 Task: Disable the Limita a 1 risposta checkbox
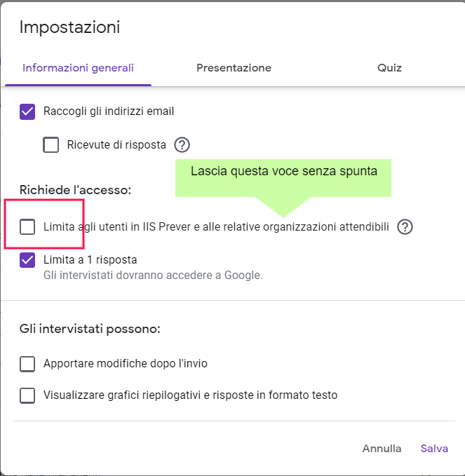(x=27, y=260)
